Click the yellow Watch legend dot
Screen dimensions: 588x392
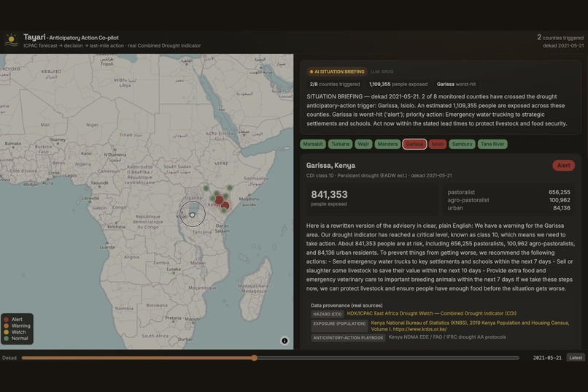pyautogui.click(x=7, y=332)
